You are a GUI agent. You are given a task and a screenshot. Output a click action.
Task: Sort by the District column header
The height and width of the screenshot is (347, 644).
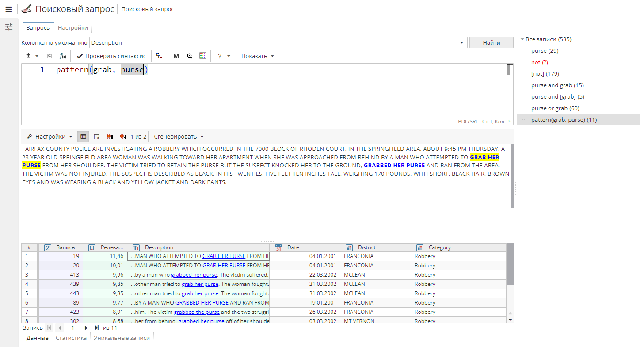[375, 247]
